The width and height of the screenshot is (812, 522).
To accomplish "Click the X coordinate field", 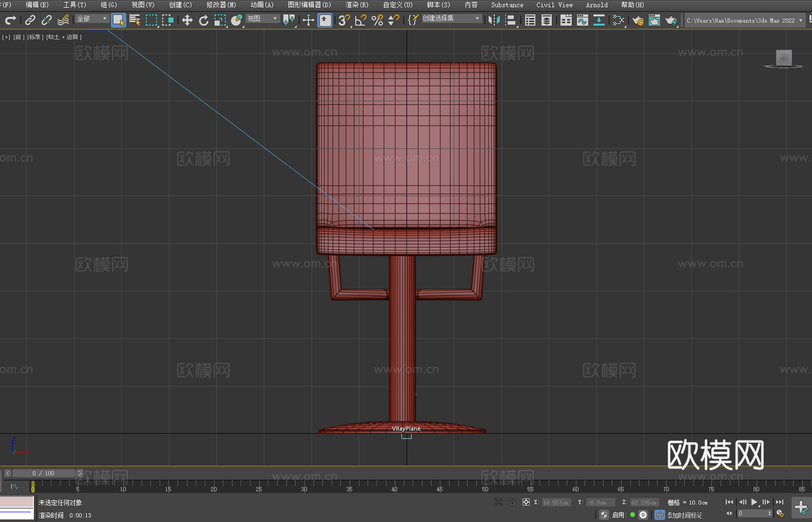I will [557, 502].
